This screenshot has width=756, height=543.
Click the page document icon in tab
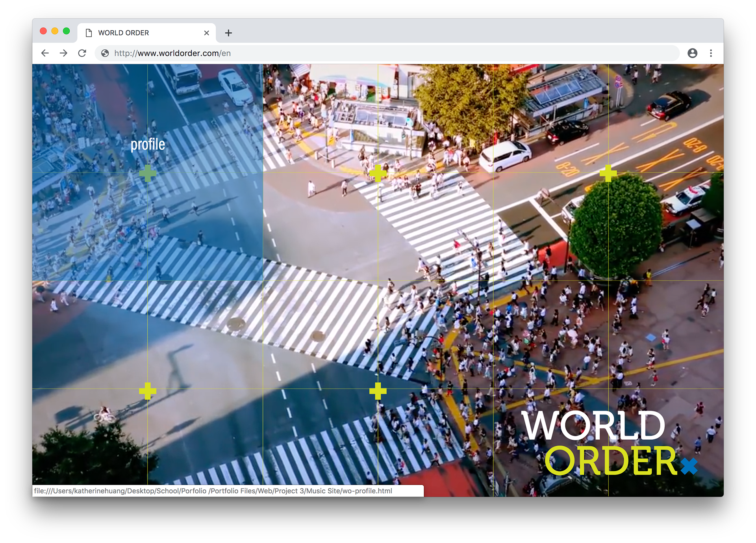(x=89, y=33)
